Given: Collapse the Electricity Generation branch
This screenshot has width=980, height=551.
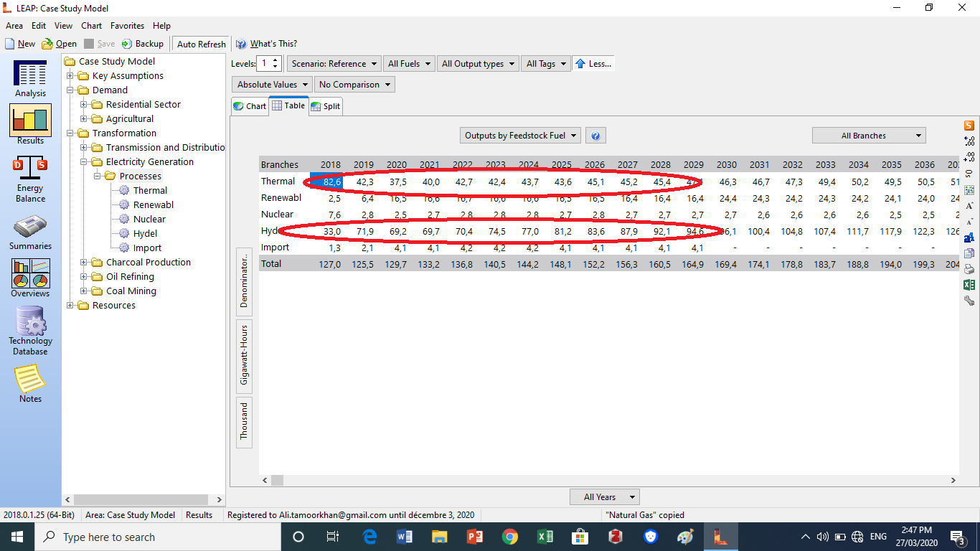Looking at the screenshot, I should (84, 162).
